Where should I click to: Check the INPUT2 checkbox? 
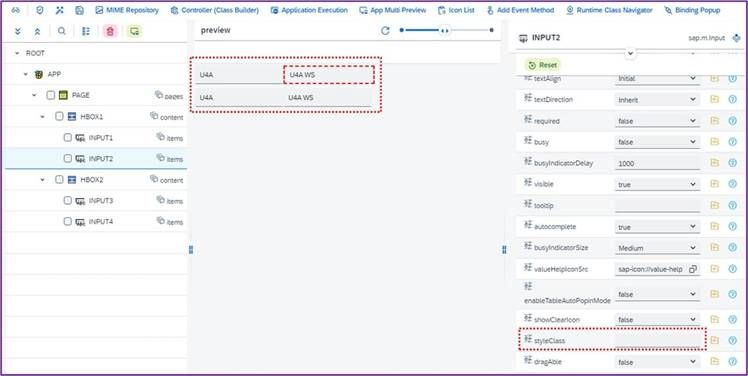(68, 158)
